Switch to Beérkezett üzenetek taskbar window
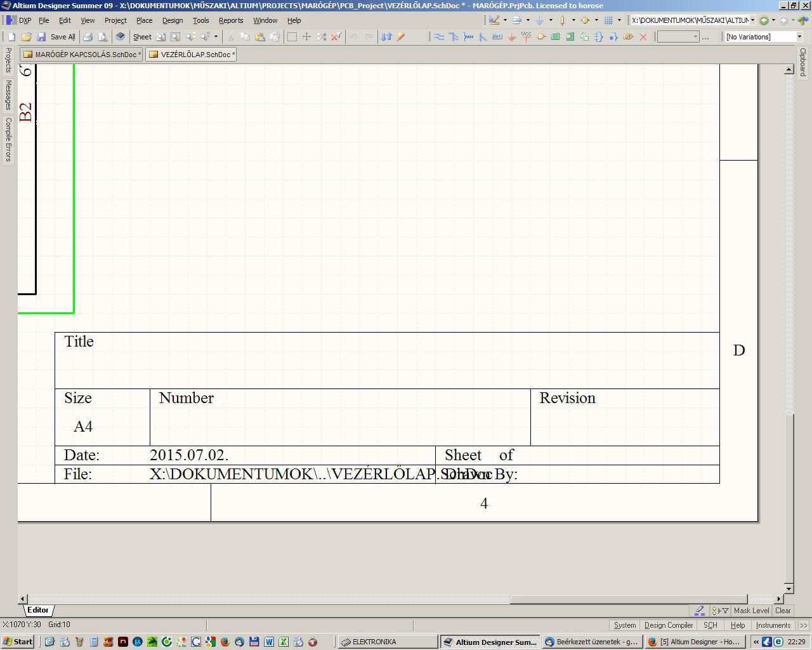Image resolution: width=812 pixels, height=650 pixels. 592,642
